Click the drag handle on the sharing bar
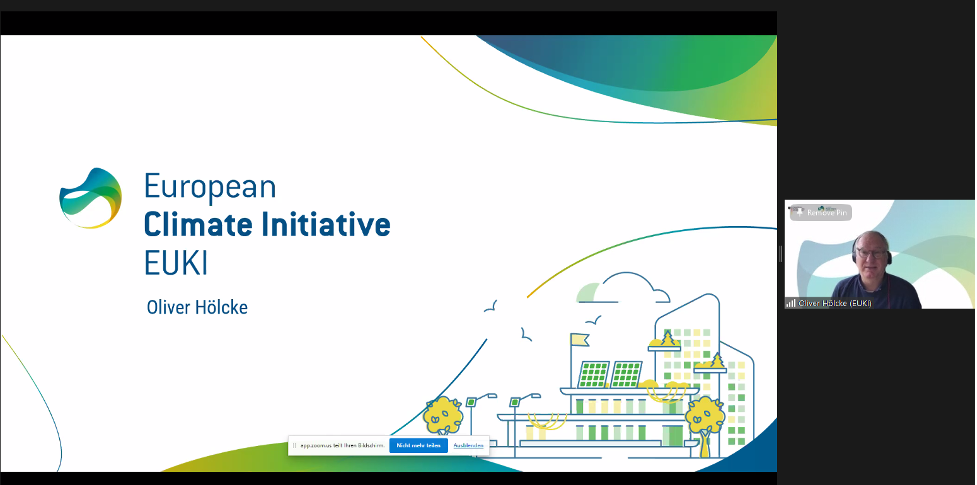The height and width of the screenshot is (485, 977). tap(296, 445)
